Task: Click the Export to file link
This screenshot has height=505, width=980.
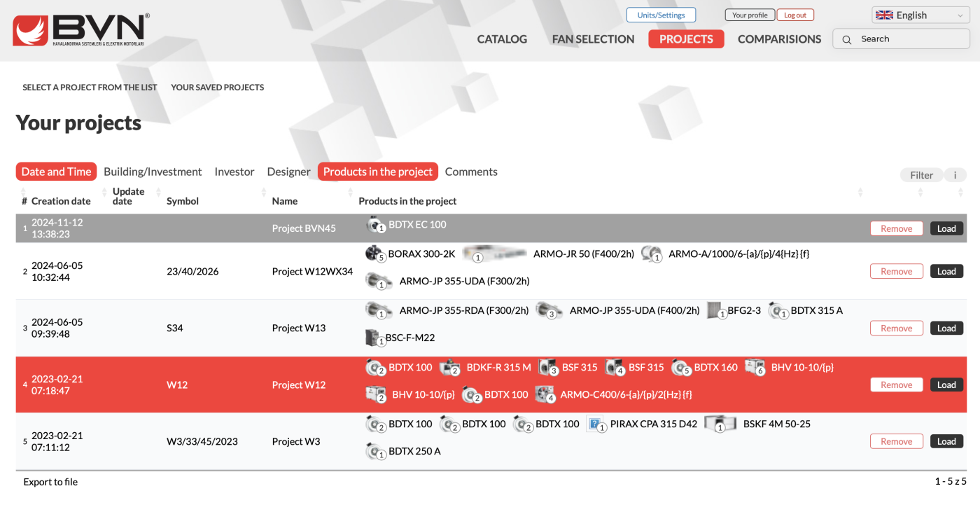Action: point(50,482)
